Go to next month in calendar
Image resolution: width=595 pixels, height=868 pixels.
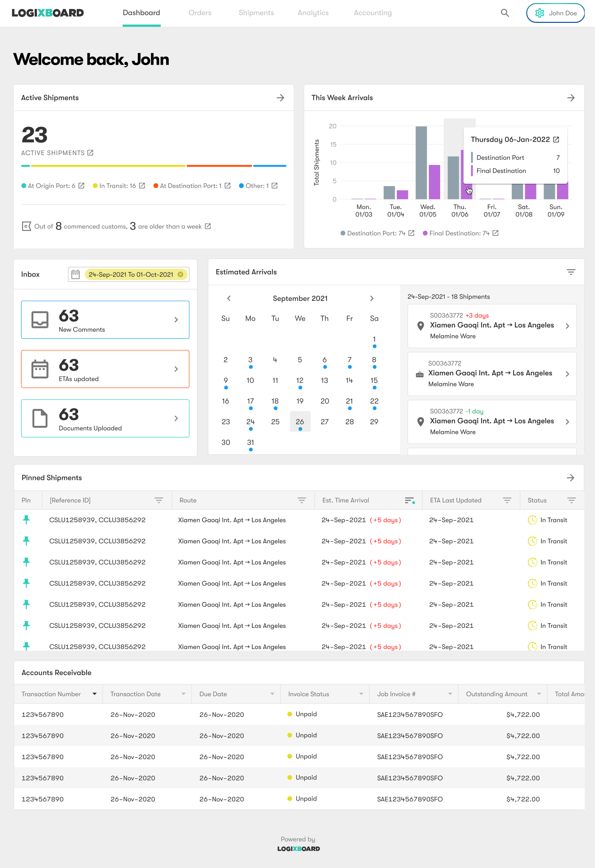371,298
